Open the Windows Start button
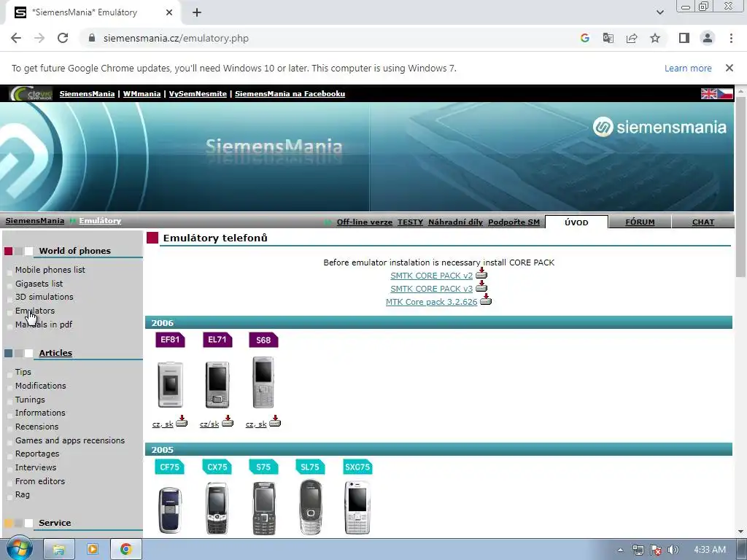Screen dimensions: 747x560 click(19, 550)
